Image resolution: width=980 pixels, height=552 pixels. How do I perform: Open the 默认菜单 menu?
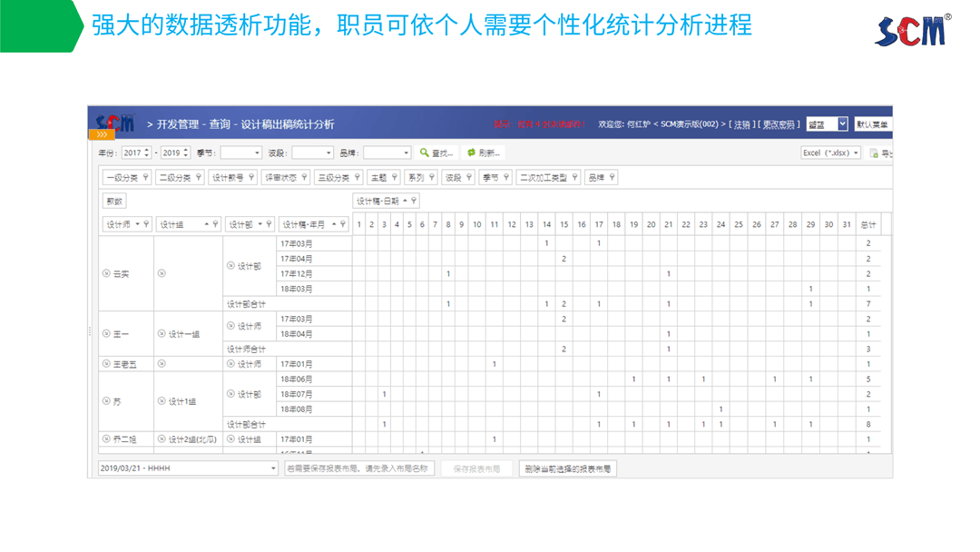coord(873,124)
